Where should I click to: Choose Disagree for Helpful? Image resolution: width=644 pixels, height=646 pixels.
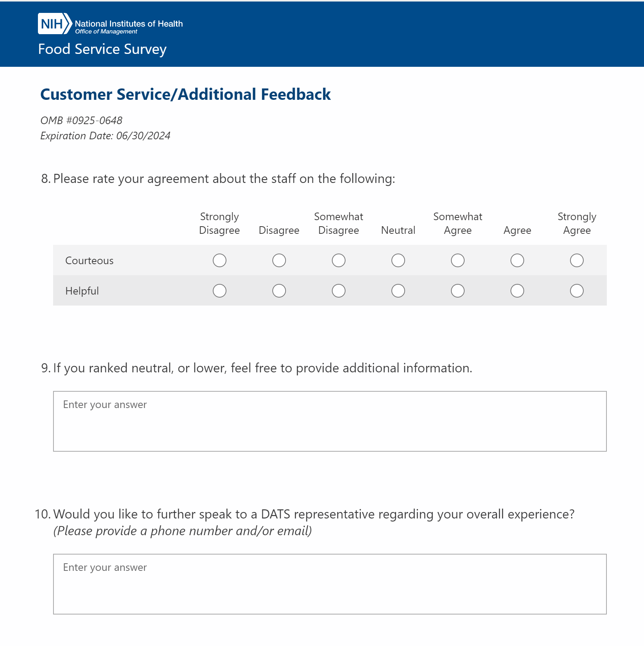tap(279, 291)
